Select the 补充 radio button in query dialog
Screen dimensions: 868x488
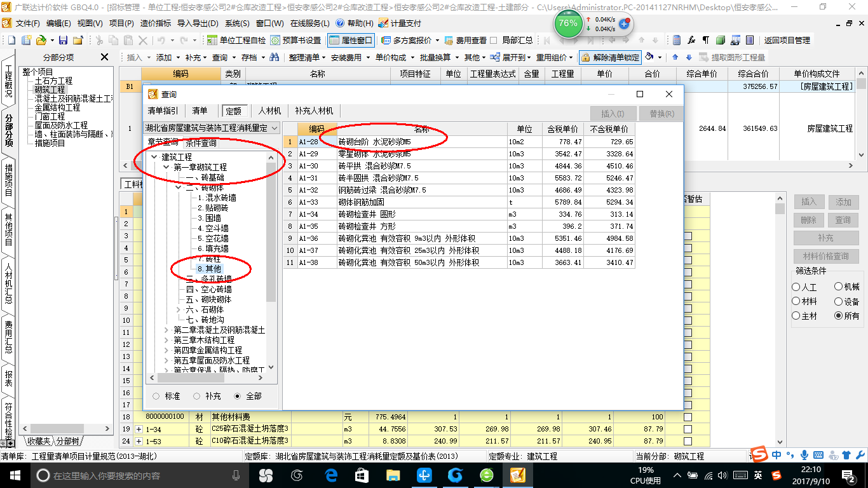(x=197, y=396)
